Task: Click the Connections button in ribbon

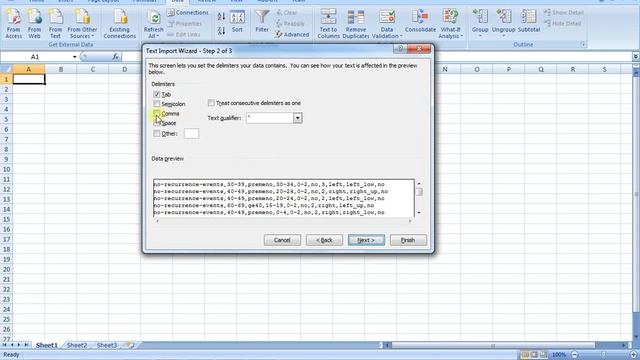Action: (188, 13)
